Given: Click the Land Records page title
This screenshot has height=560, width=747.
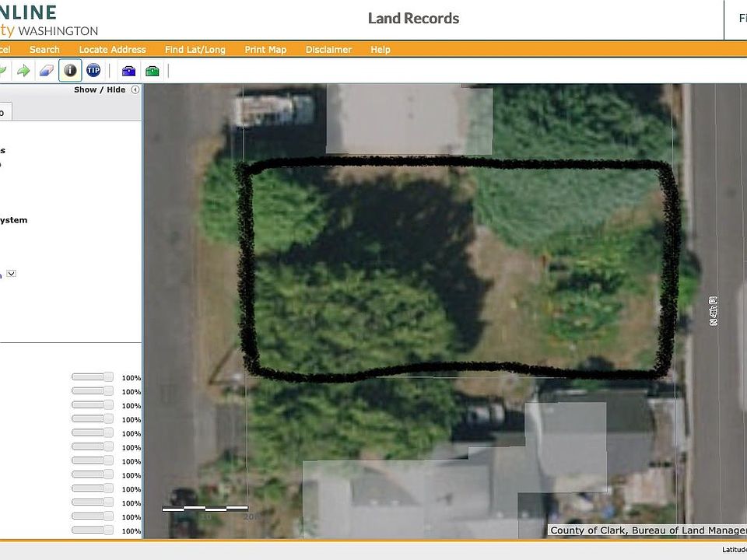Looking at the screenshot, I should tap(413, 19).
